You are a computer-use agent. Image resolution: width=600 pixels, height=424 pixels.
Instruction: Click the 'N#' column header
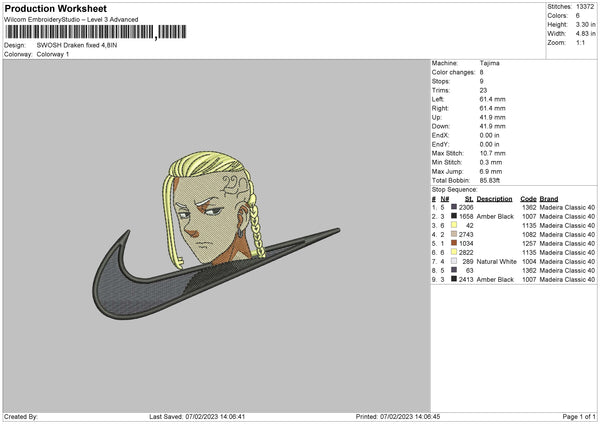click(445, 199)
